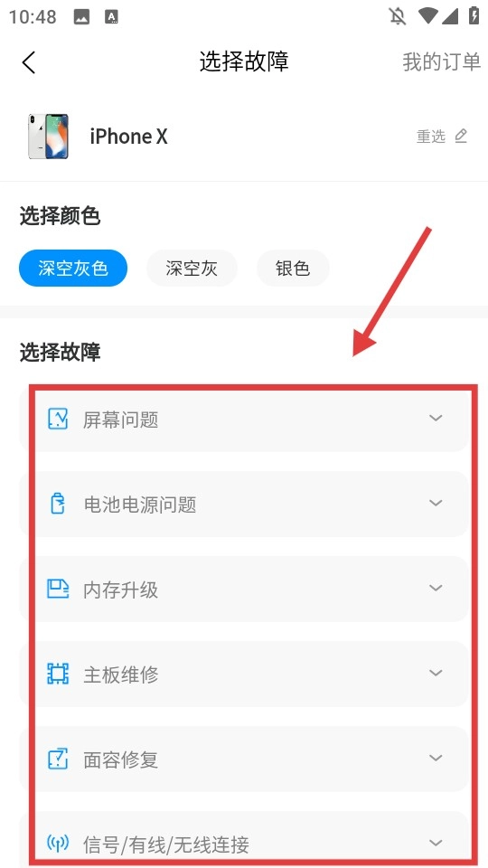
Task: Tap the battery power problem icon
Action: (58, 504)
